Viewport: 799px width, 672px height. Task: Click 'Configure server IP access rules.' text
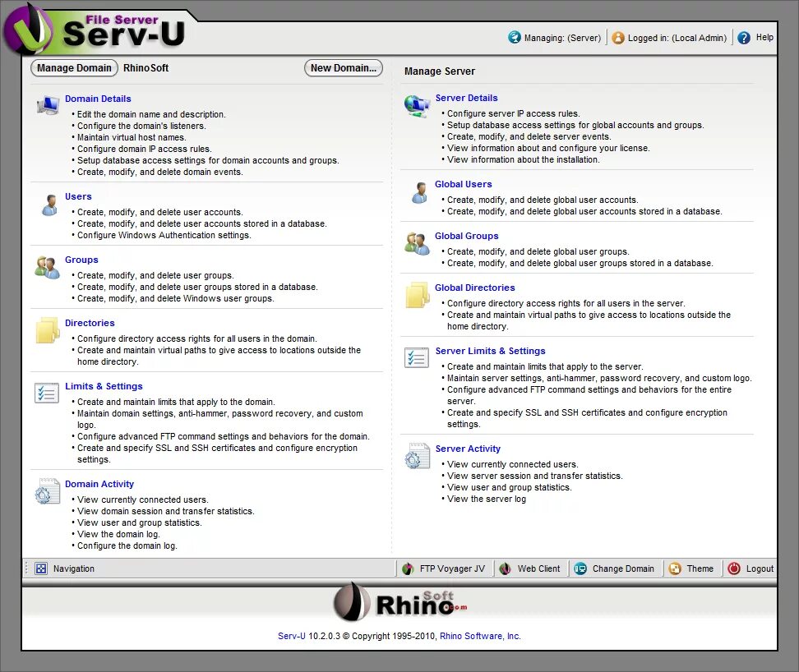[x=514, y=113]
